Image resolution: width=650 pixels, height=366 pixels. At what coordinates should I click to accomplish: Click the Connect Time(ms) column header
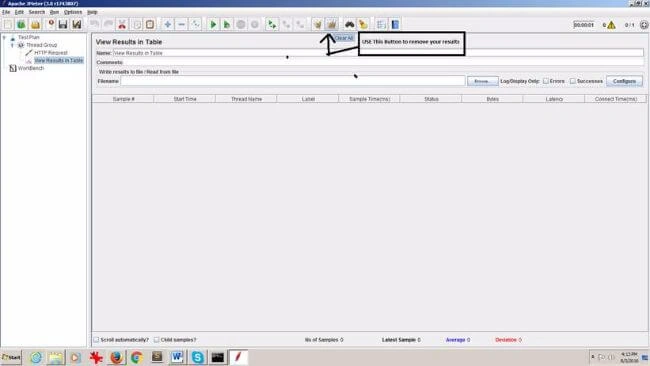616,99
